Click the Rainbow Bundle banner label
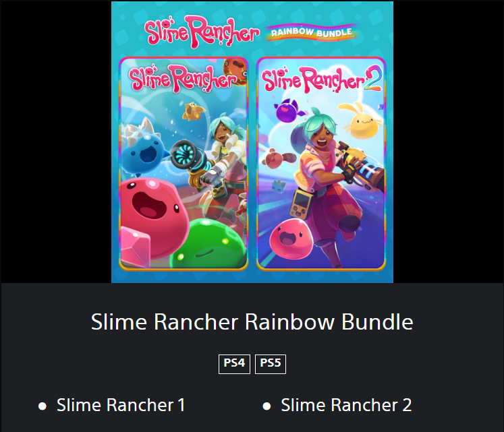This screenshot has height=432, width=504. tap(311, 32)
